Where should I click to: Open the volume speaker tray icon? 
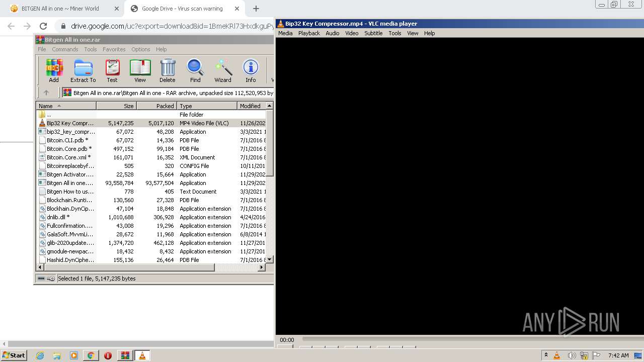tap(572, 355)
